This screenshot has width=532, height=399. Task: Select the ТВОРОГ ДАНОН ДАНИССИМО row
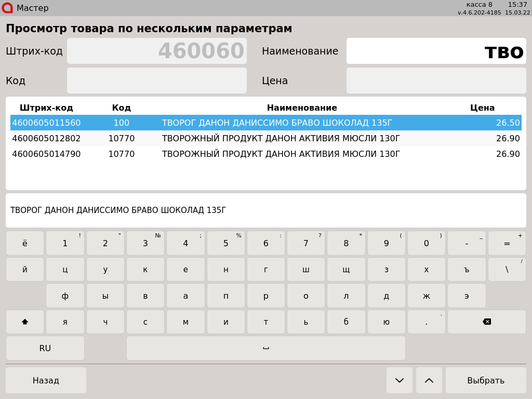pos(265,123)
